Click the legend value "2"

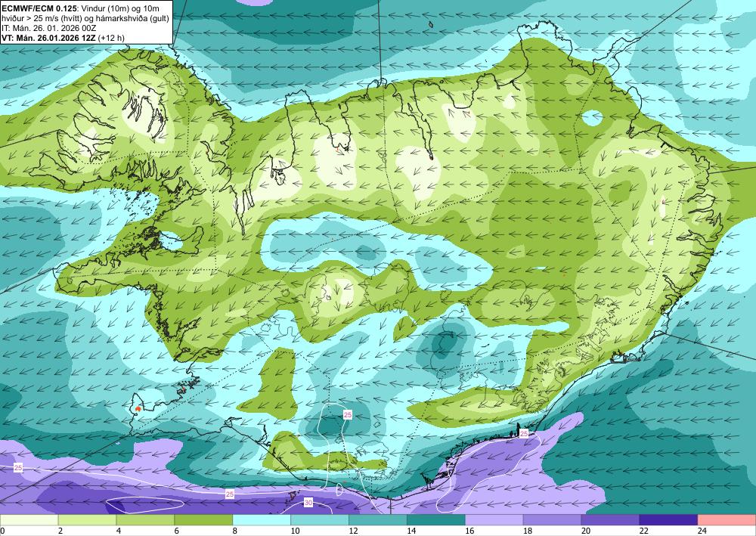pos(60,531)
